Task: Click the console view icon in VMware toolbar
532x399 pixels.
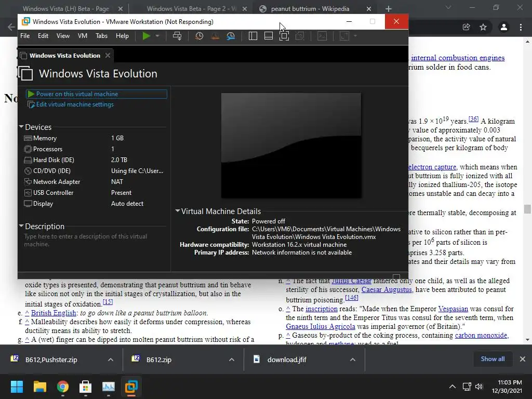Action: (x=322, y=36)
